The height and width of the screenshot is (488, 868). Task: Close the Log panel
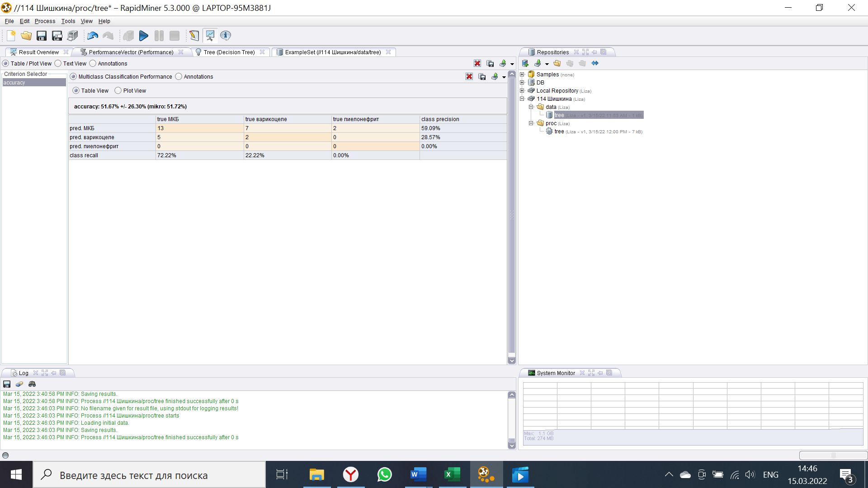click(36, 373)
